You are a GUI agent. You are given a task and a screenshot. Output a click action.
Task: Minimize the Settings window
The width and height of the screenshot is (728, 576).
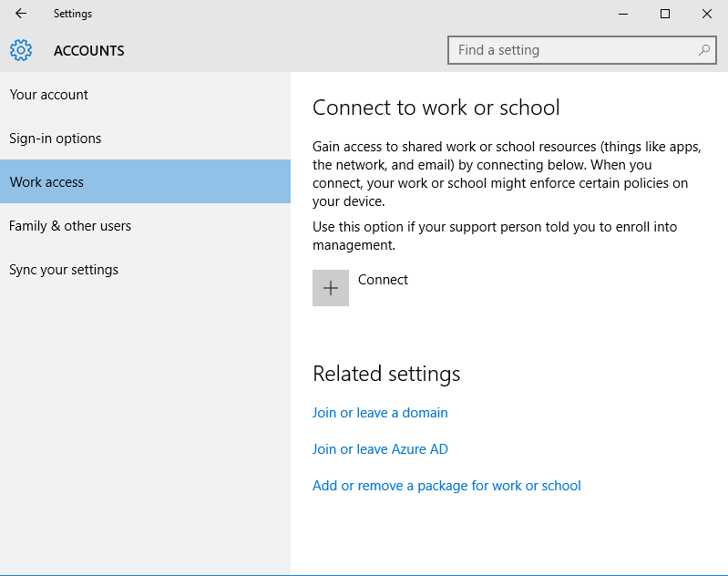623,14
